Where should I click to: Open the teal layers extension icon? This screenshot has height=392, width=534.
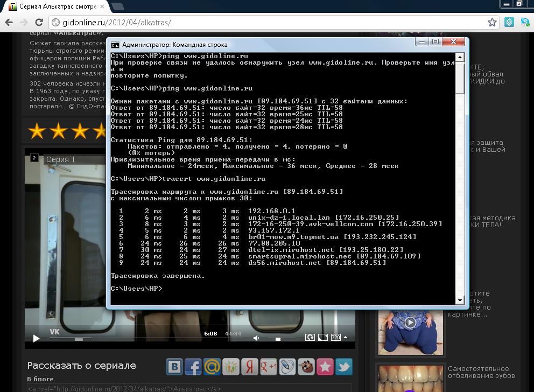[509, 23]
